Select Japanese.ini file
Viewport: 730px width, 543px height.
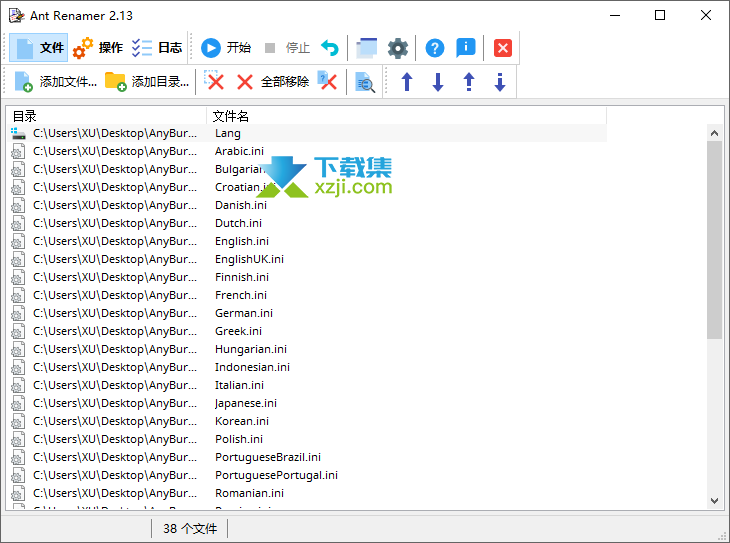click(246, 403)
